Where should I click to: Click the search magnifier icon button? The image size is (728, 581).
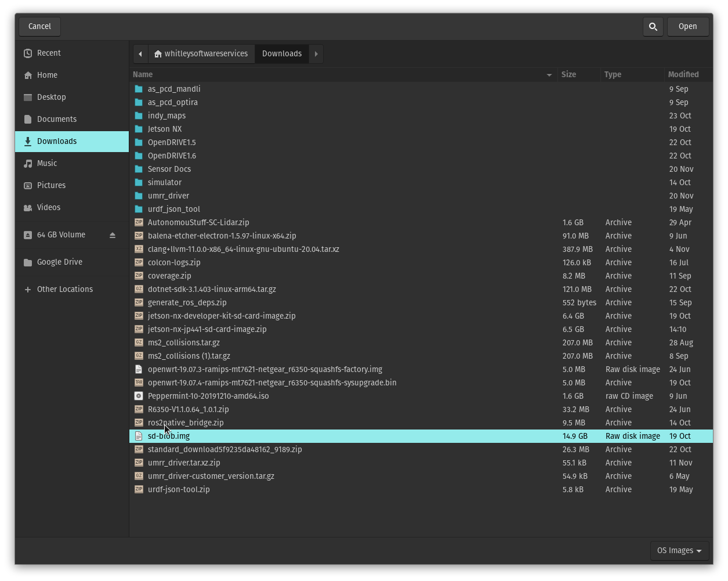[653, 27]
